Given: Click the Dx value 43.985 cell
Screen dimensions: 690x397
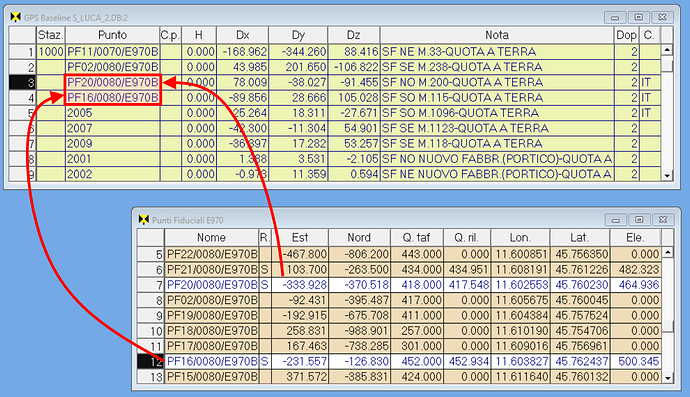Looking at the screenshot, I should [242, 67].
